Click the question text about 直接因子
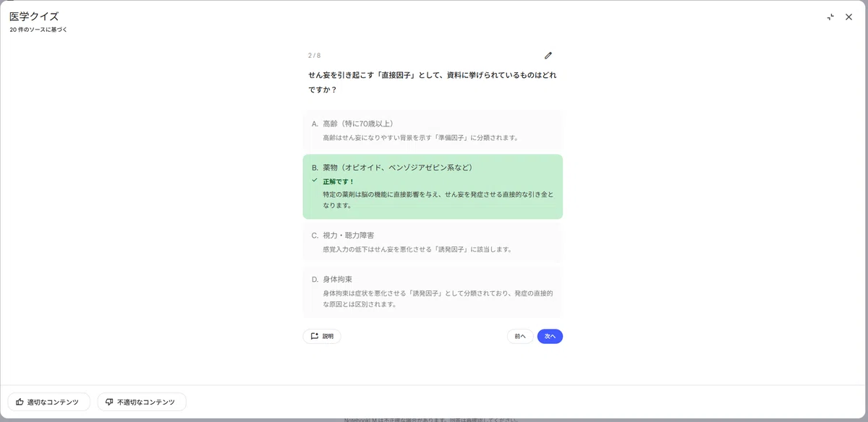Image resolution: width=868 pixels, height=422 pixels. [433, 82]
